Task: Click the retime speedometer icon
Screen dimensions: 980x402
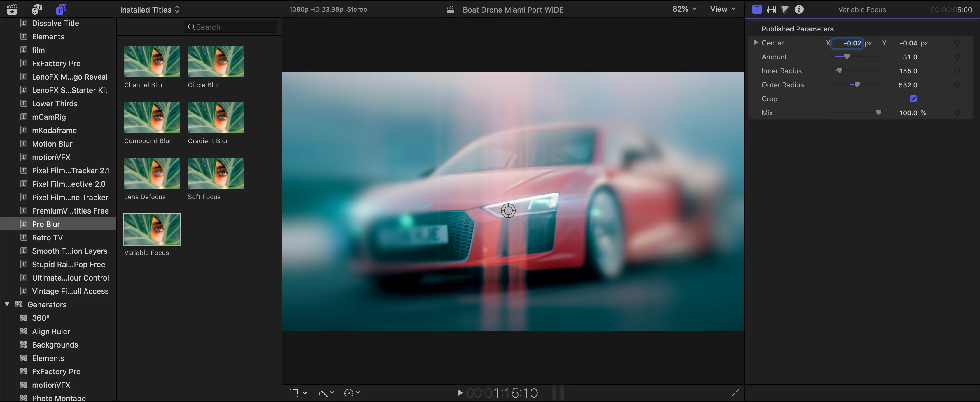Action: pos(349,392)
